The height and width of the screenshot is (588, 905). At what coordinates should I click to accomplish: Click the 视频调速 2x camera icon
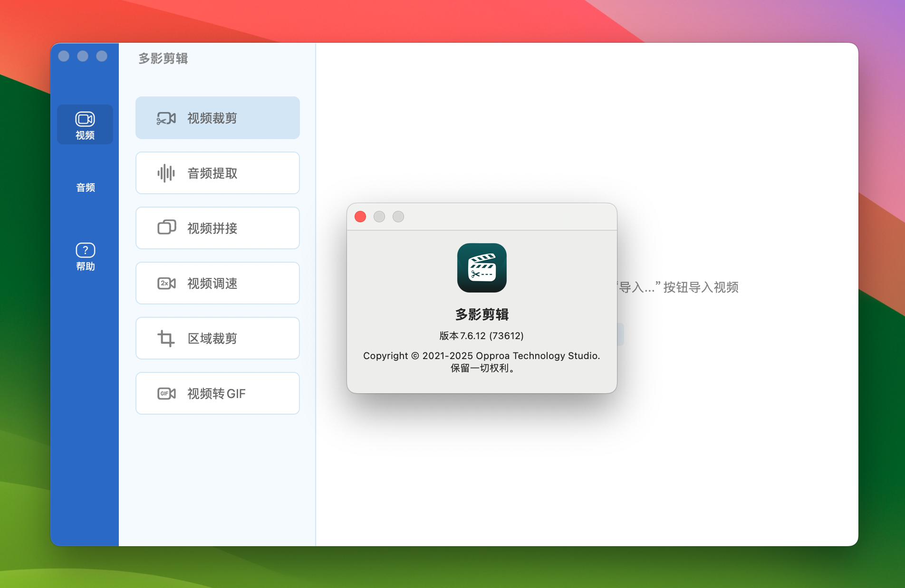click(x=166, y=284)
